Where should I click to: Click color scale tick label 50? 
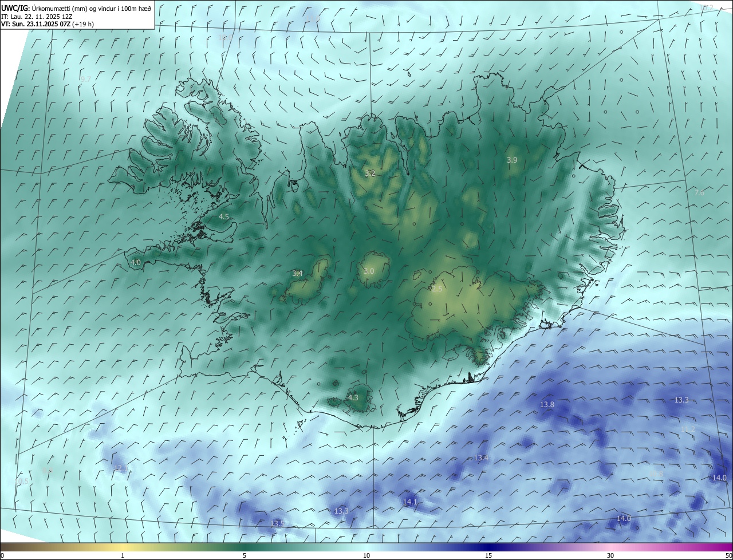[728, 555]
